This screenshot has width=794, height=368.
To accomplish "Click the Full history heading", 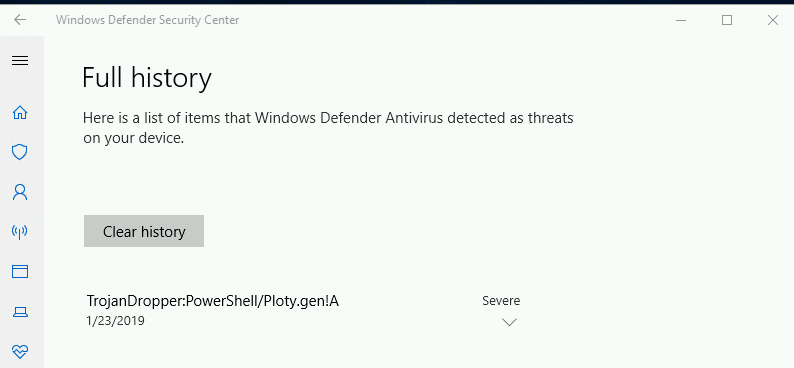I will pyautogui.click(x=147, y=78).
